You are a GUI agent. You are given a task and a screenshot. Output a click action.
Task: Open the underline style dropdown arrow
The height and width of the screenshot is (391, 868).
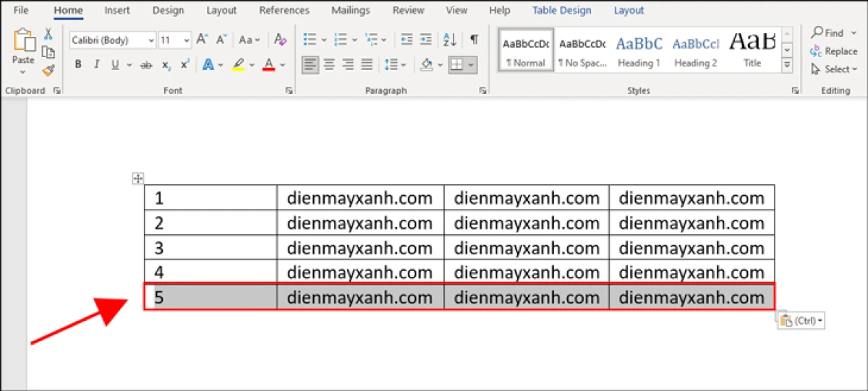point(129,65)
